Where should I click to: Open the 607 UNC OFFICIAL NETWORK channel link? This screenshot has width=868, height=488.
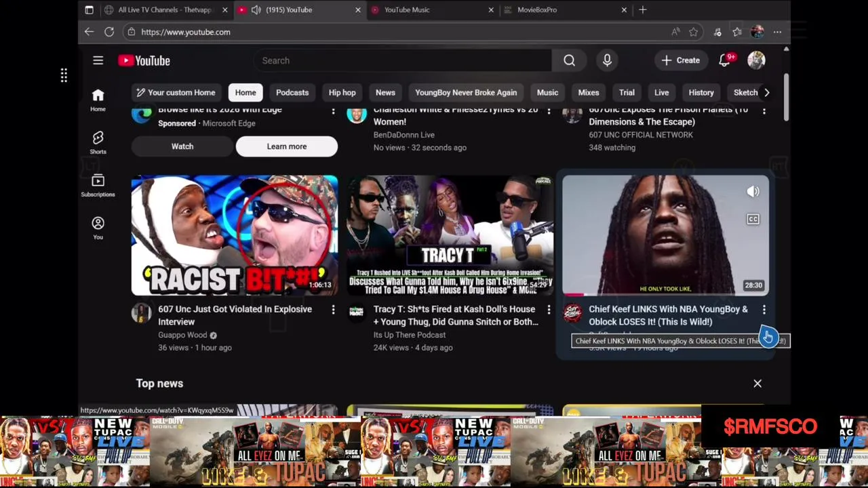(x=641, y=135)
